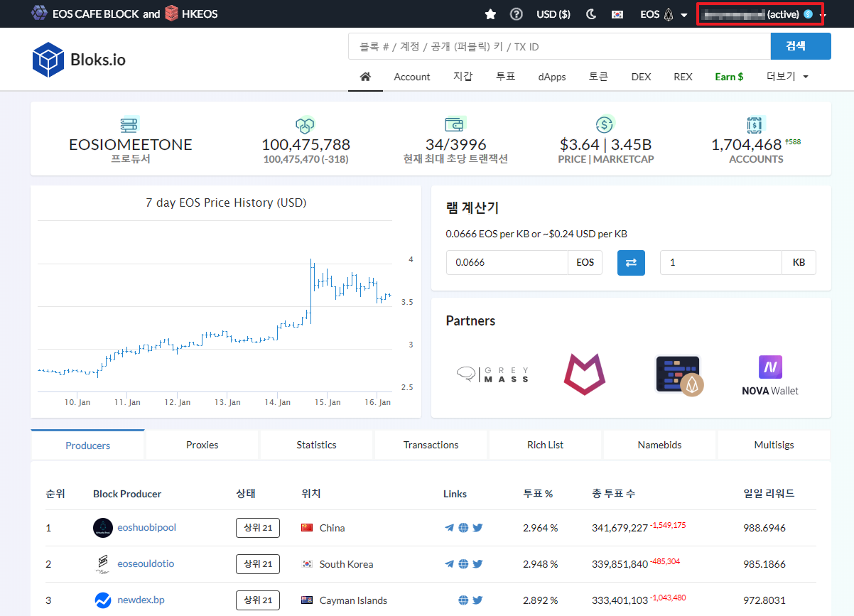Open the logged-in account (active) menu
The width and height of the screenshot is (854, 616).
tap(761, 14)
